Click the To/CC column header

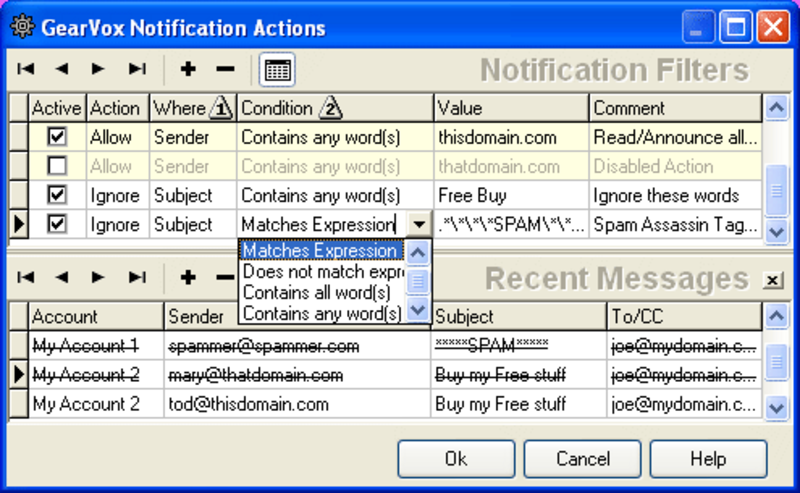pyautogui.click(x=684, y=316)
